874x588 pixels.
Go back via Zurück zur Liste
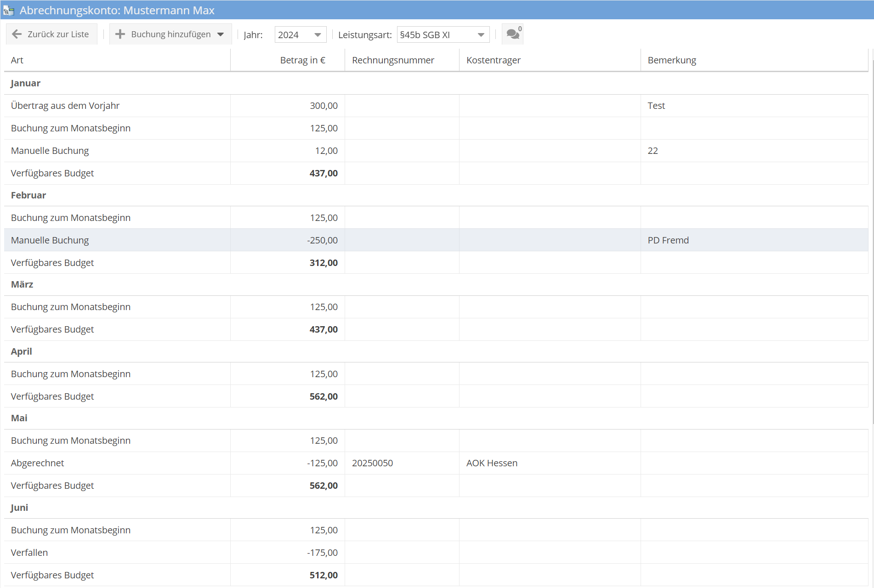click(58, 34)
